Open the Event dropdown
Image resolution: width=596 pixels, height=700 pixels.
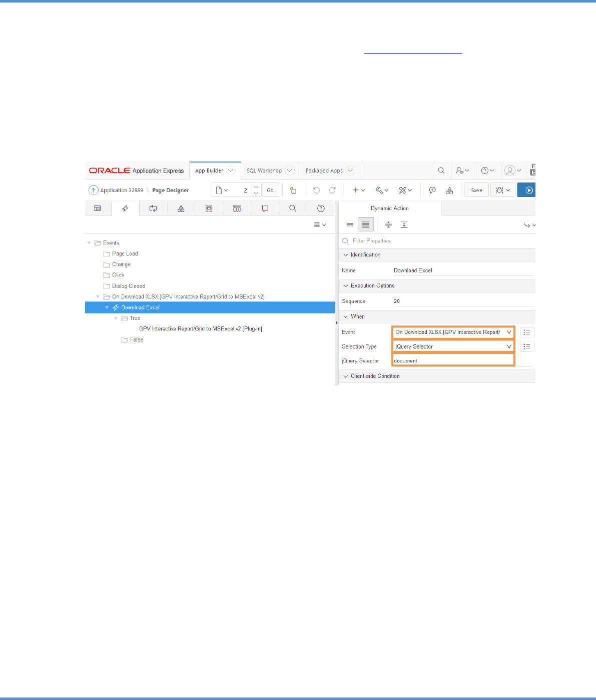click(453, 332)
